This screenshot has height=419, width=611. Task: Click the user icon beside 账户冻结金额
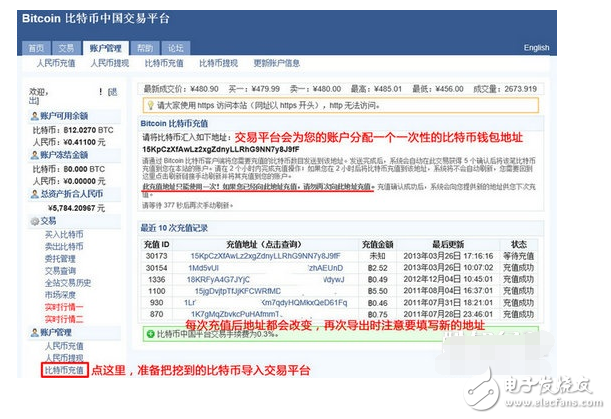tap(35, 155)
